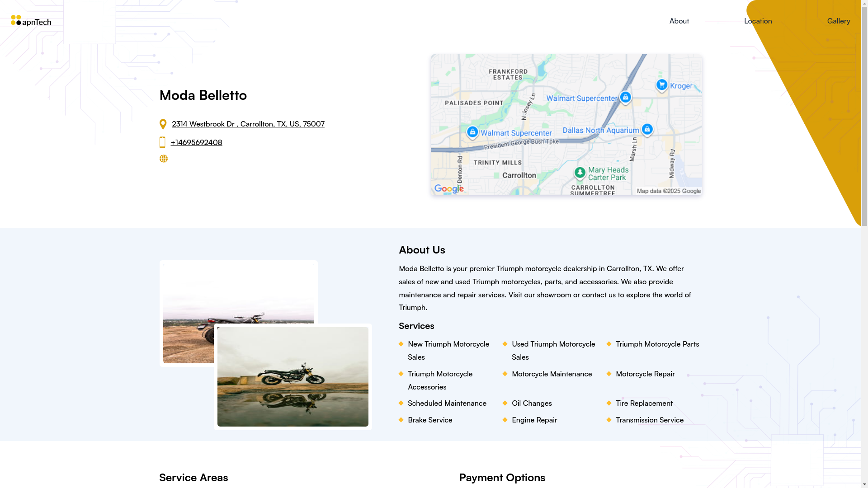This screenshot has height=488, width=868.
Task: Open the 2314 Westbrook Dr address link
Action: 248,124
